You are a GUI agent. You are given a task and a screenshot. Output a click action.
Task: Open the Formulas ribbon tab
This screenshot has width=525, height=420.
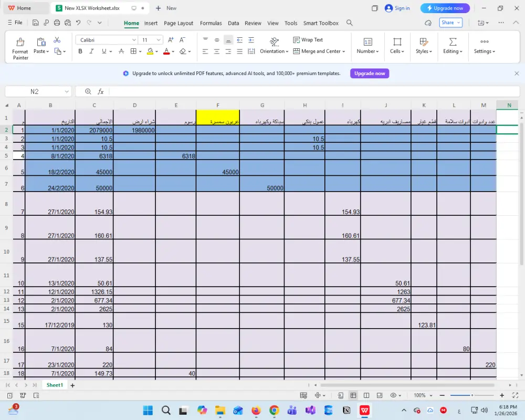coord(211,23)
